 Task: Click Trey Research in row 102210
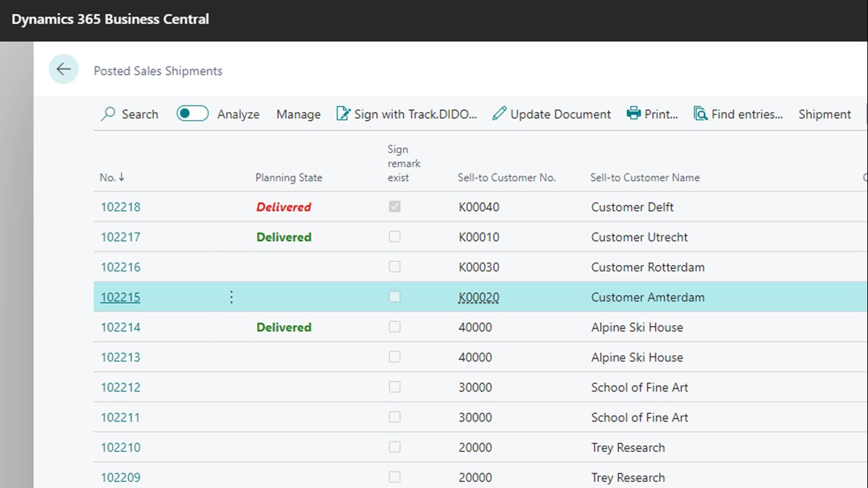[x=628, y=447]
